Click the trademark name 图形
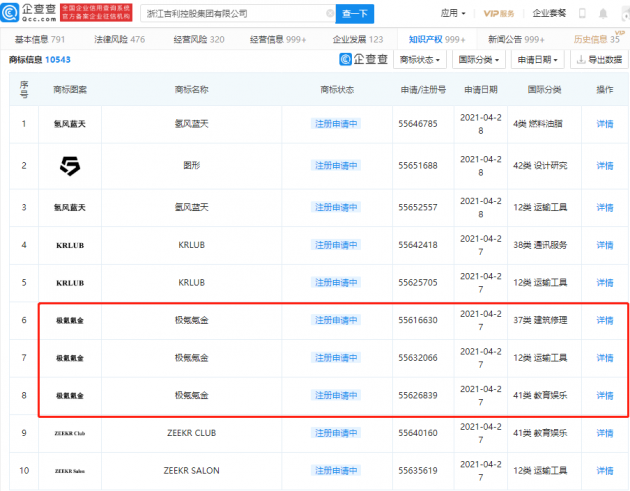This screenshot has height=491, width=630. [192, 165]
